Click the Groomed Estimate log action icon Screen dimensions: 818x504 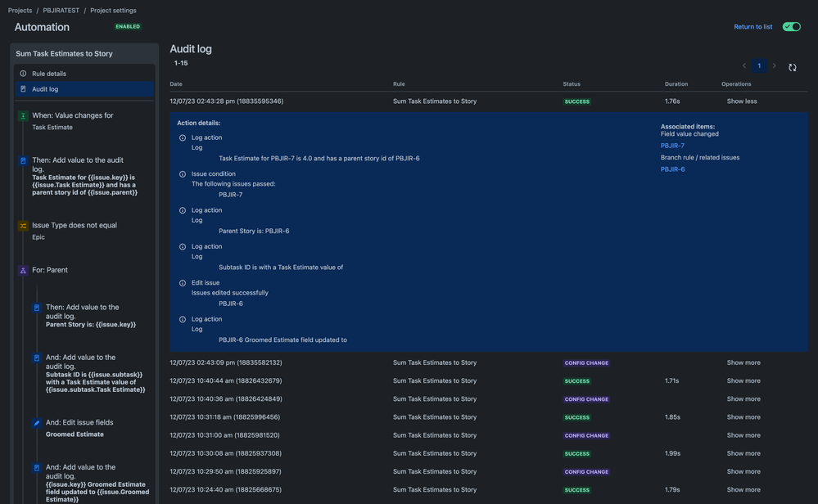pos(37,467)
